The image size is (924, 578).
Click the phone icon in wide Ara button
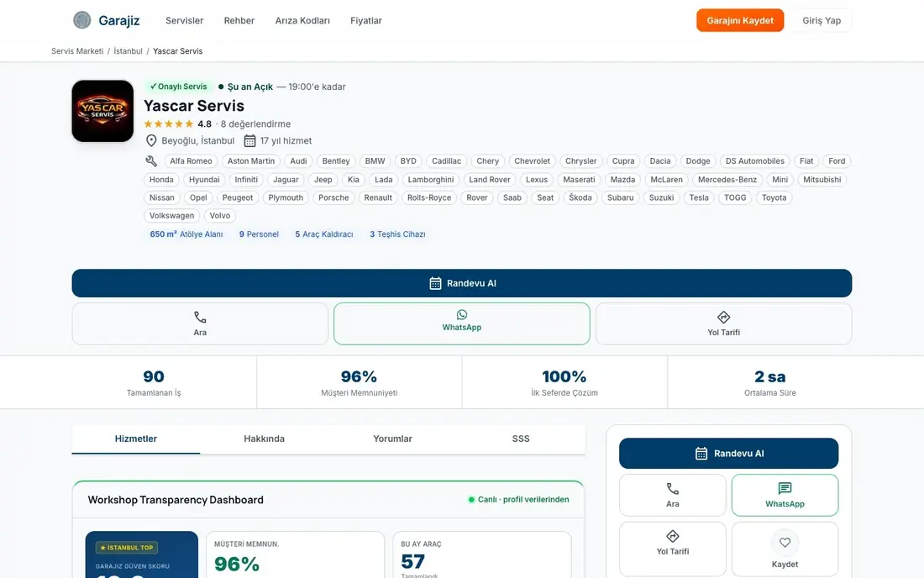click(x=201, y=317)
